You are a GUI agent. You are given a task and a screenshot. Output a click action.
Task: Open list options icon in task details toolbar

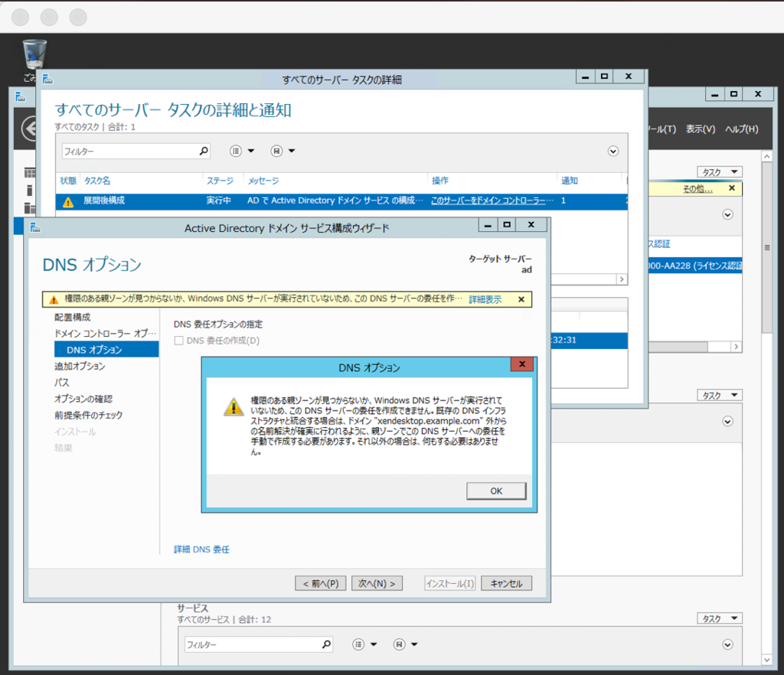click(236, 151)
